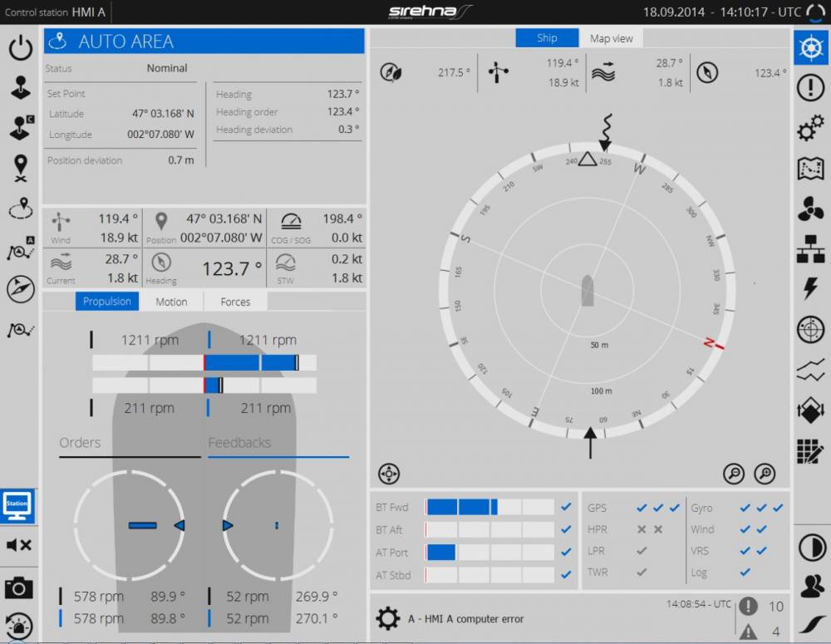Click the Position deviation 0.7 m value
The width and height of the screenshot is (831, 644).
pyautogui.click(x=180, y=160)
